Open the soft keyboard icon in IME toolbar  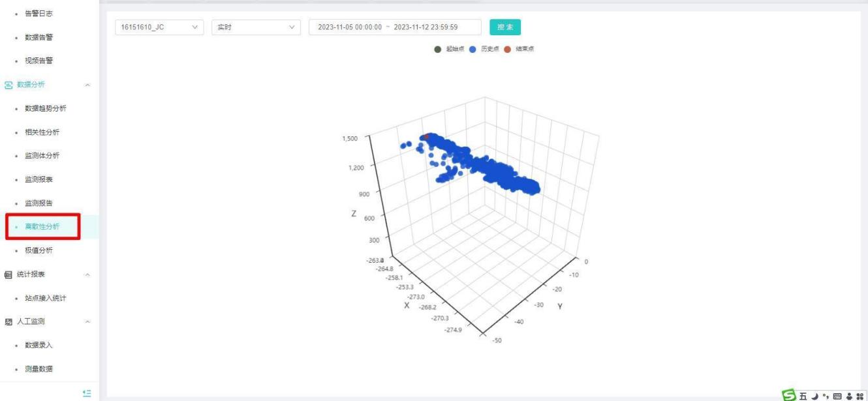[837, 394]
